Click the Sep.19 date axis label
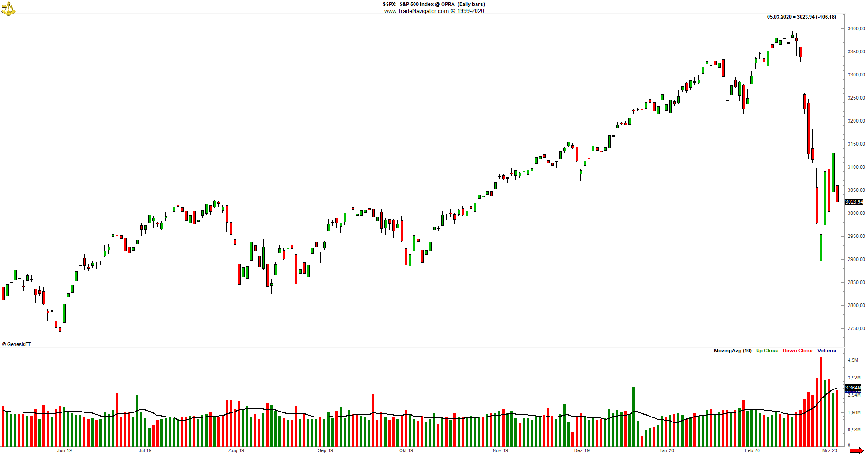Viewport: 868px width, 455px height. (x=325, y=450)
